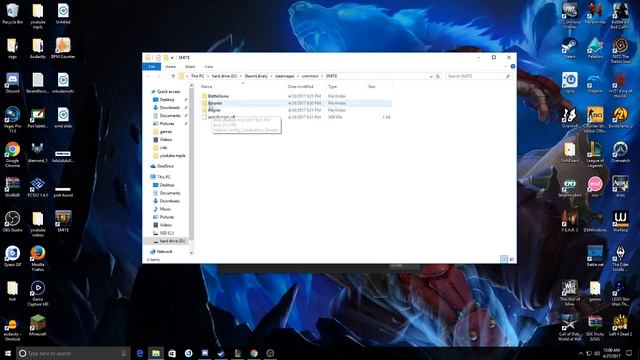Launch the Discord desktop shortcut
The height and width of the screenshot is (360, 640).
[12, 83]
